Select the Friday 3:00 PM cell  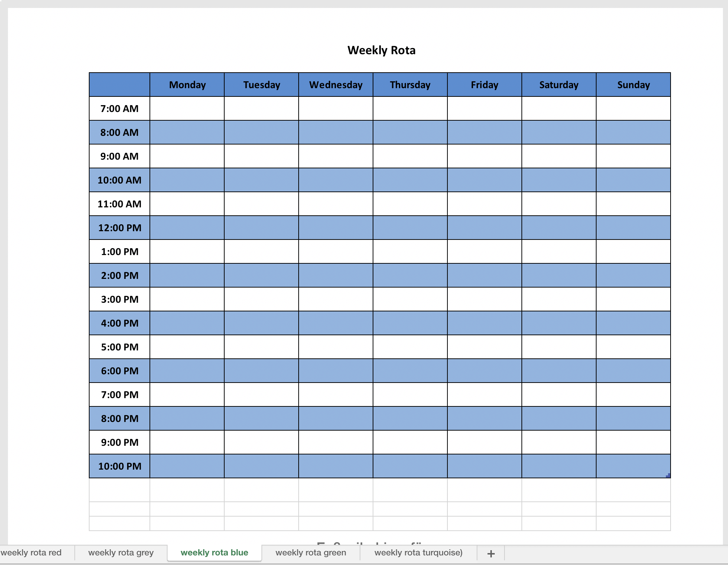[485, 299]
